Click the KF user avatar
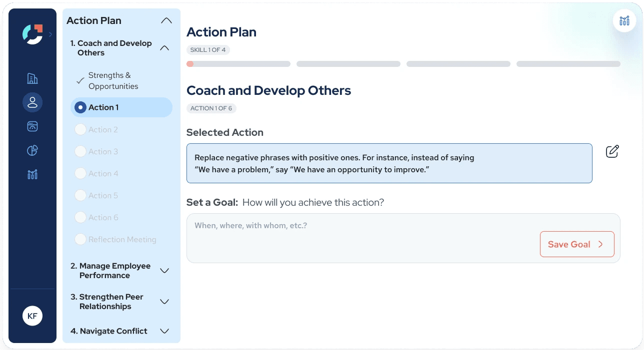Viewport: 644px width, 350px height. pos(32,316)
